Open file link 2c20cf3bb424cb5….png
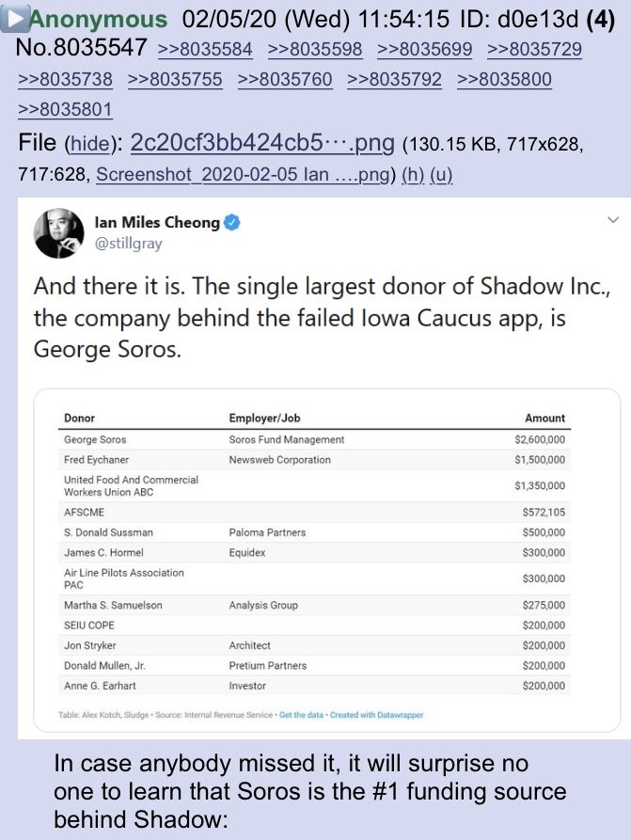 (263, 143)
